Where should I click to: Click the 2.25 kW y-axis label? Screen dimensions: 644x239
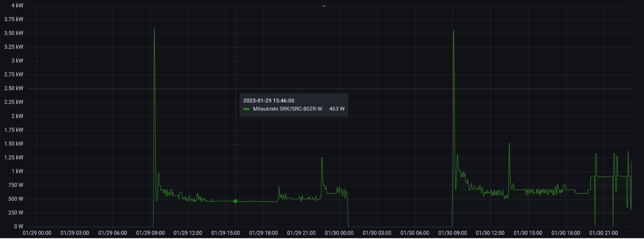pos(13,102)
